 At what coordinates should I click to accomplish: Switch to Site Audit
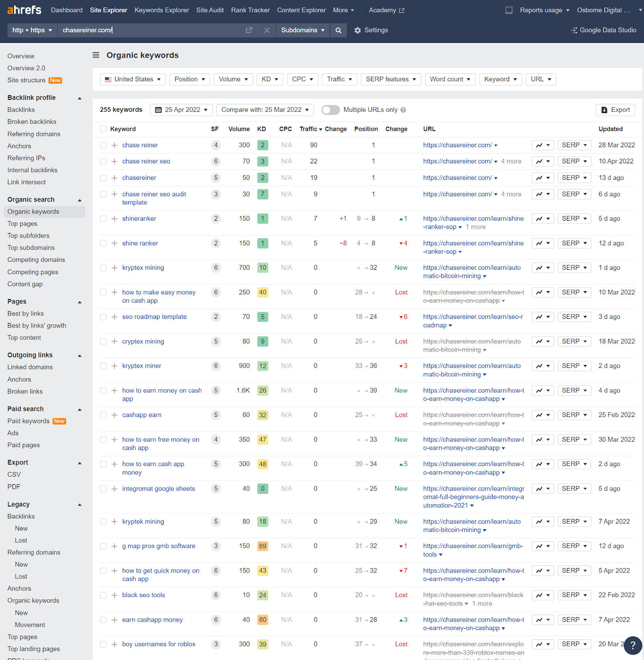(210, 10)
